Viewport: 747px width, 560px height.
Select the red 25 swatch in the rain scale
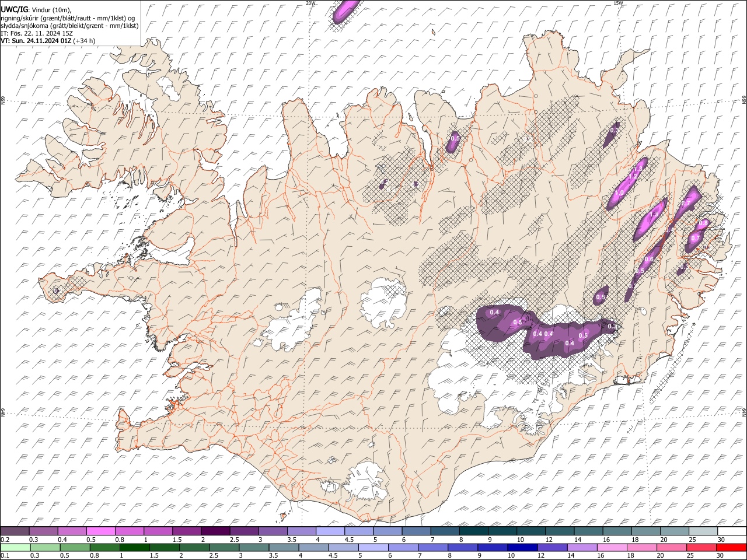pyautogui.click(x=701, y=547)
